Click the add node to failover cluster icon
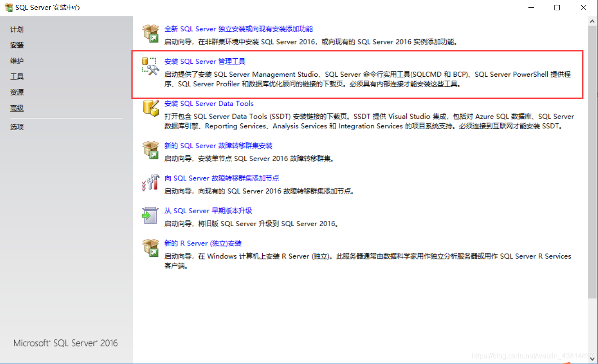 [x=151, y=183]
